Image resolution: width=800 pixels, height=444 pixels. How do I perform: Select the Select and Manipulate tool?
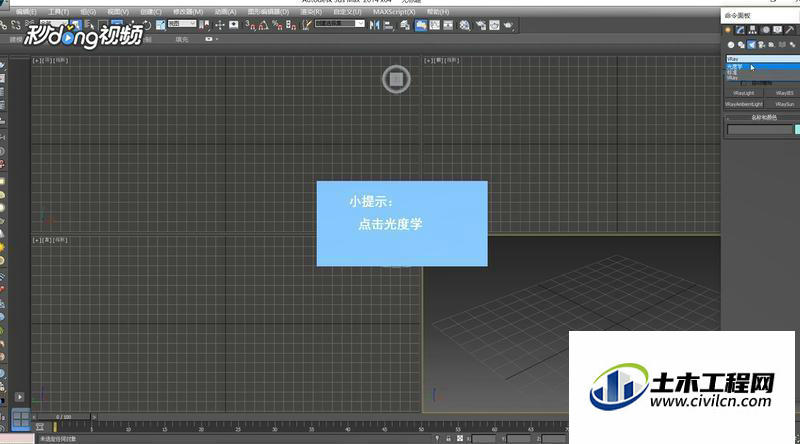(x=220, y=24)
